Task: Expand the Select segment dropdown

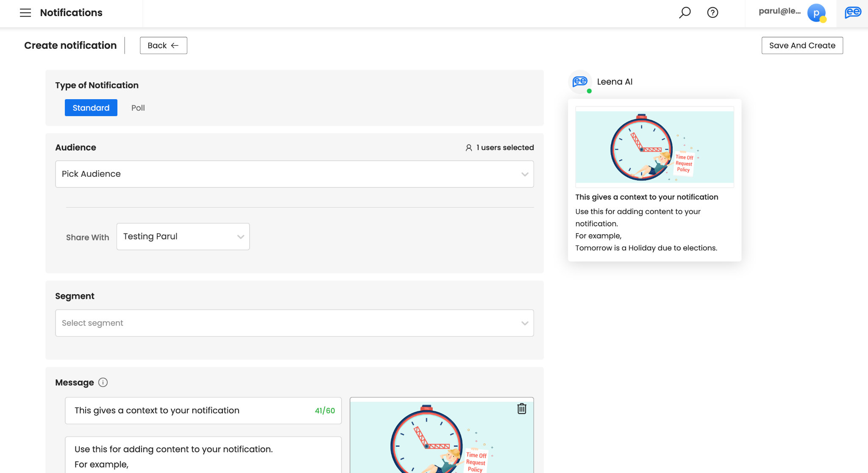Action: pos(294,323)
